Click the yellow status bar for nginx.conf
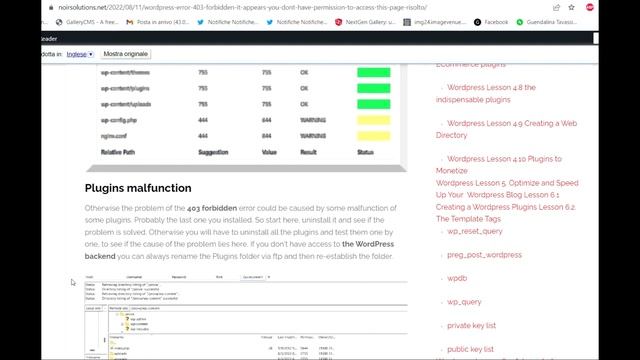The image size is (640, 360). (373, 136)
